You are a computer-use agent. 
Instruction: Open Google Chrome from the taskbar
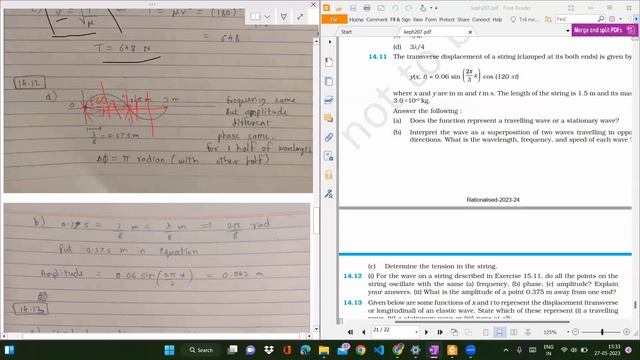tap(360, 350)
